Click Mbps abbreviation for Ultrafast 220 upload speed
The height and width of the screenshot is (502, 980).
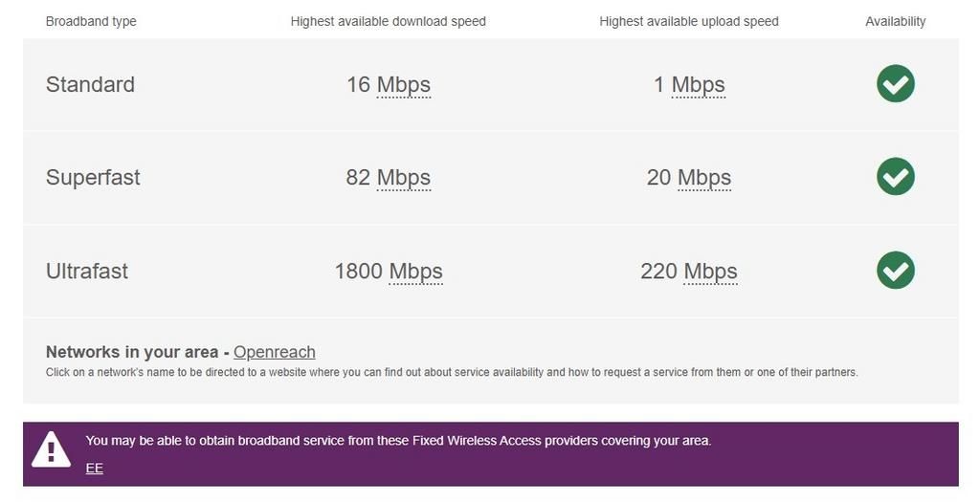pos(710,272)
